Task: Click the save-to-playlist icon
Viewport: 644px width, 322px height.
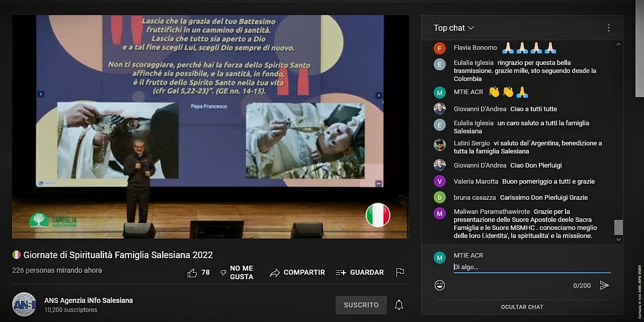Action: click(341, 273)
